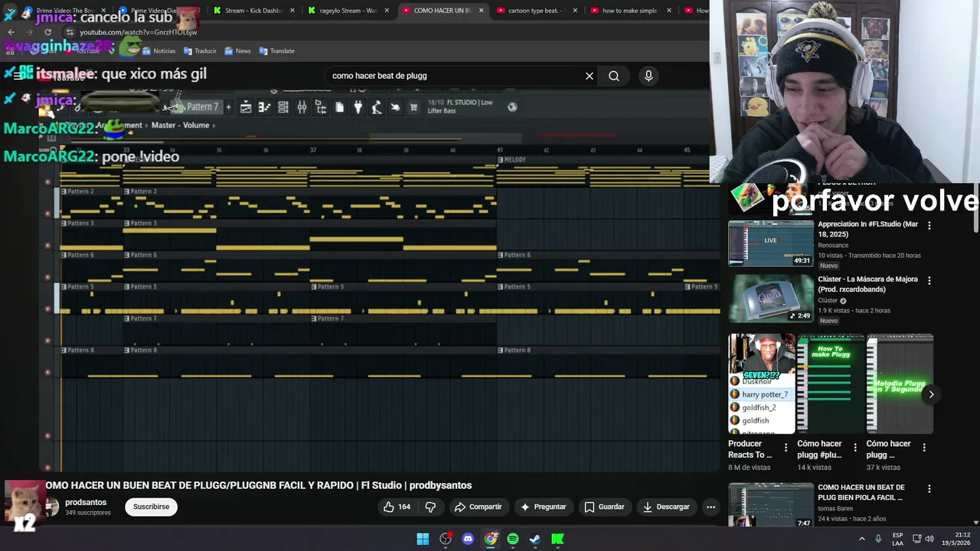Open options for COMO HACER UN BEAT DE PLUG video
The image size is (980, 551).
[929, 489]
